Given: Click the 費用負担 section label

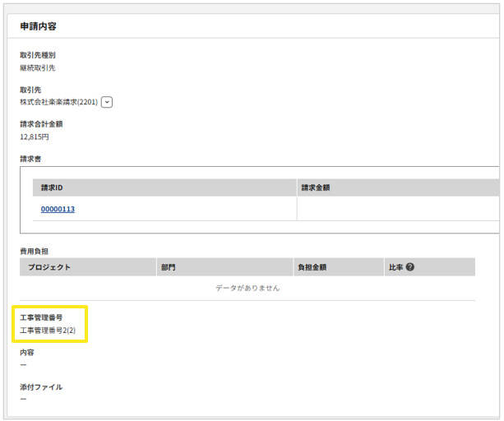Looking at the screenshot, I should coord(33,249).
